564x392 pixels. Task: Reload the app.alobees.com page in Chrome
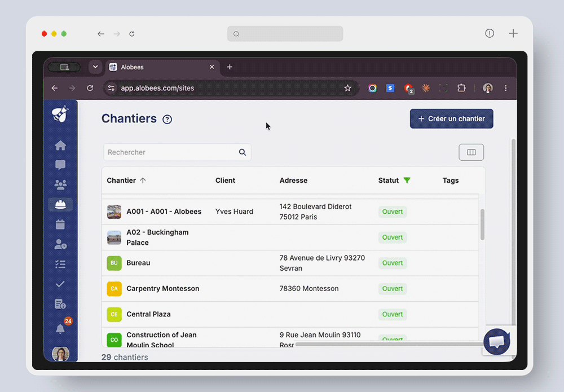click(x=90, y=88)
